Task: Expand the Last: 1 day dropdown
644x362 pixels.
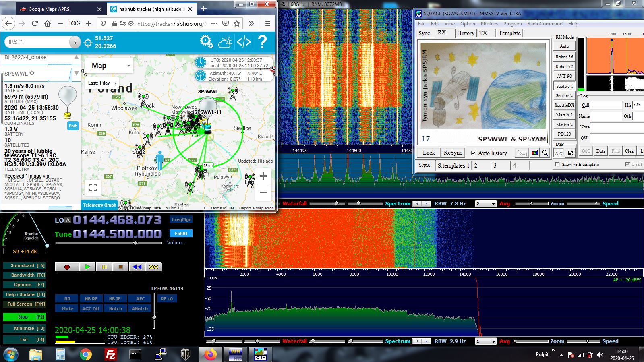Action: pos(102,83)
